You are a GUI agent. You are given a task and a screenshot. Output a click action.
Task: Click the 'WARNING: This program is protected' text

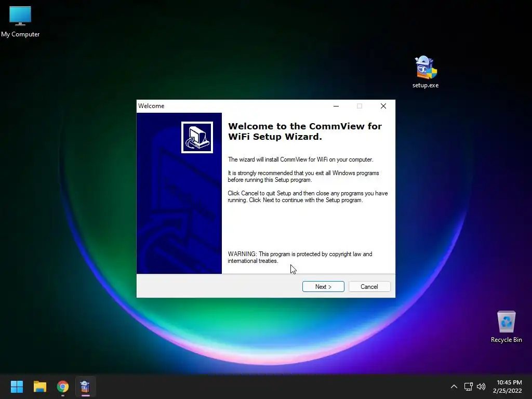(300, 258)
